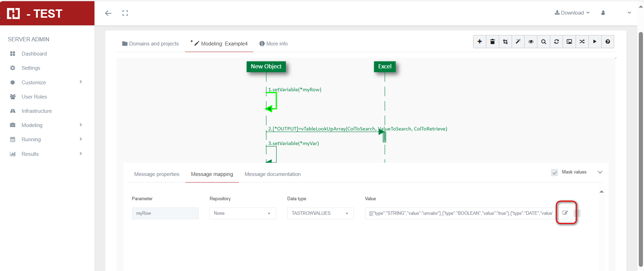Open the Message documentation tab
The image size is (644, 271).
(x=273, y=174)
